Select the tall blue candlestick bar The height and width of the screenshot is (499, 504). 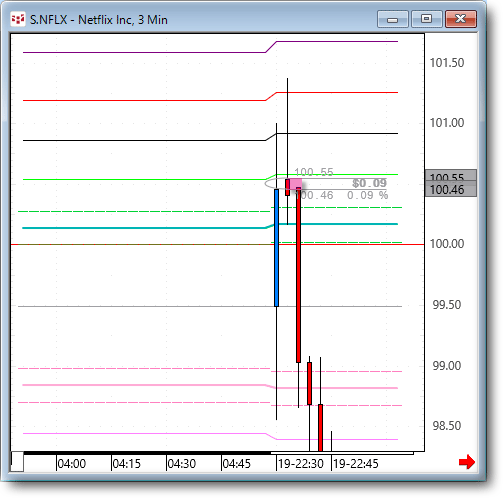(x=276, y=248)
